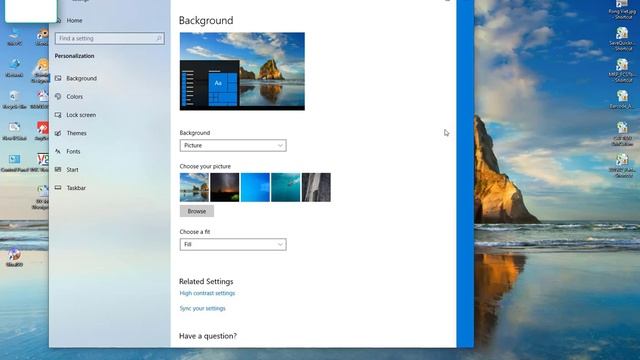Open the Choose a fit dropdown showing Fill
This screenshot has height=360, width=640.
point(233,244)
